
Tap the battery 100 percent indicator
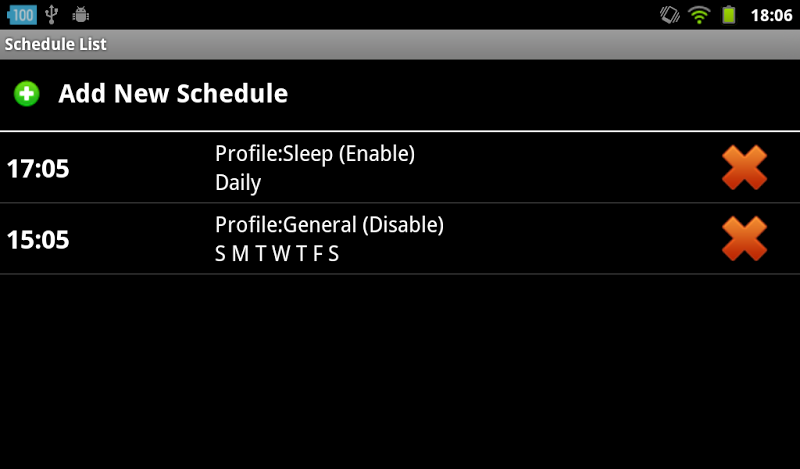click(21, 15)
